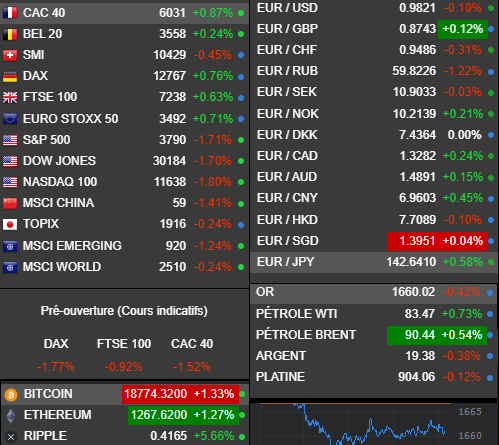Open the BEL 20 index quote
This screenshot has height=445, width=499.
[124, 34]
